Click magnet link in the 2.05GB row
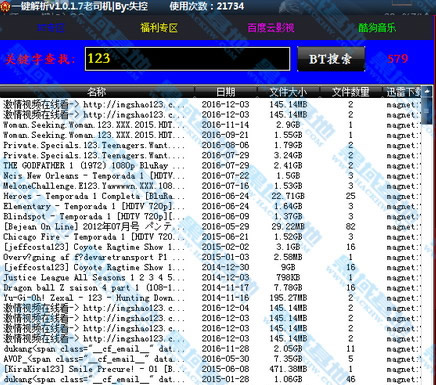 (x=404, y=349)
